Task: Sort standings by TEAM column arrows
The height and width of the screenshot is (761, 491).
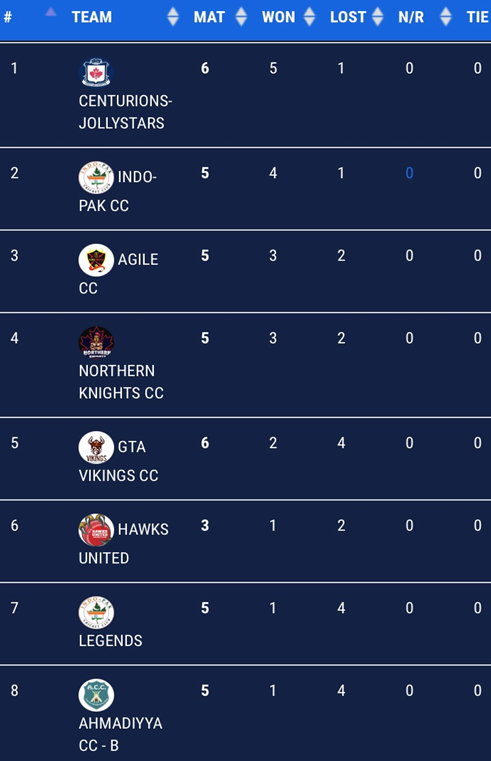Action: [173, 17]
